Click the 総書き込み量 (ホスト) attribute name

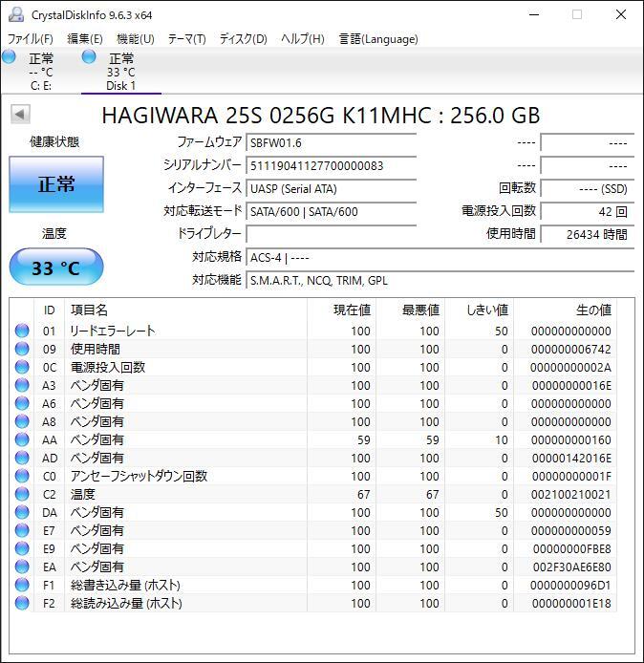(x=125, y=586)
